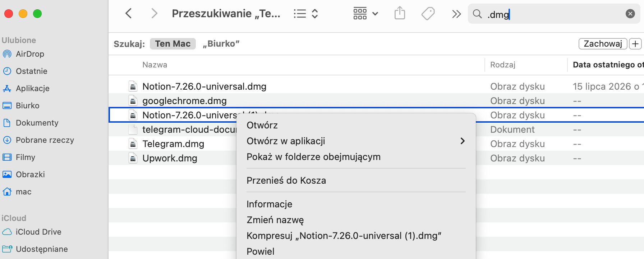Click the Dokument kind cell

[x=512, y=129]
